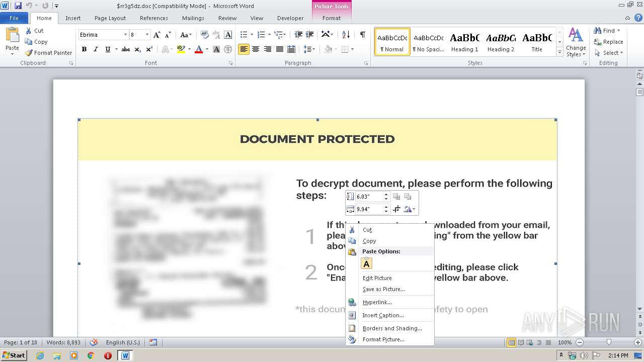Toggle Underline formatting
This screenshot has height=362, width=644.
pyautogui.click(x=108, y=49)
